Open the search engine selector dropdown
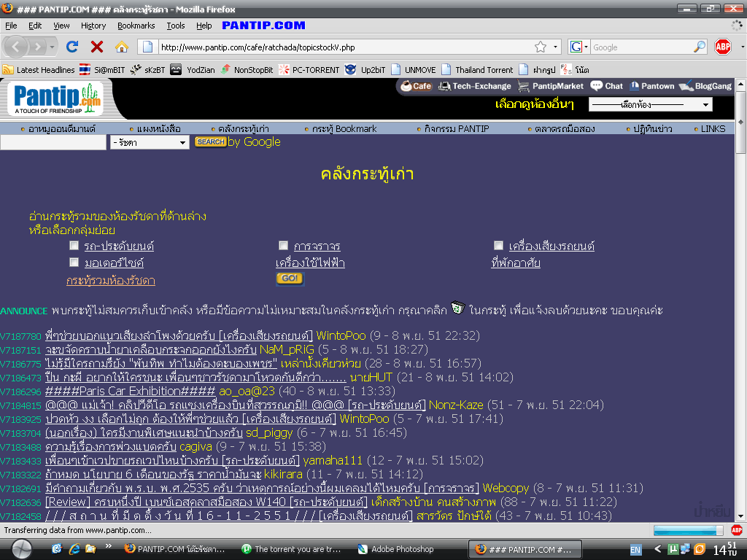The height and width of the screenshot is (560, 747). pyautogui.click(x=579, y=47)
